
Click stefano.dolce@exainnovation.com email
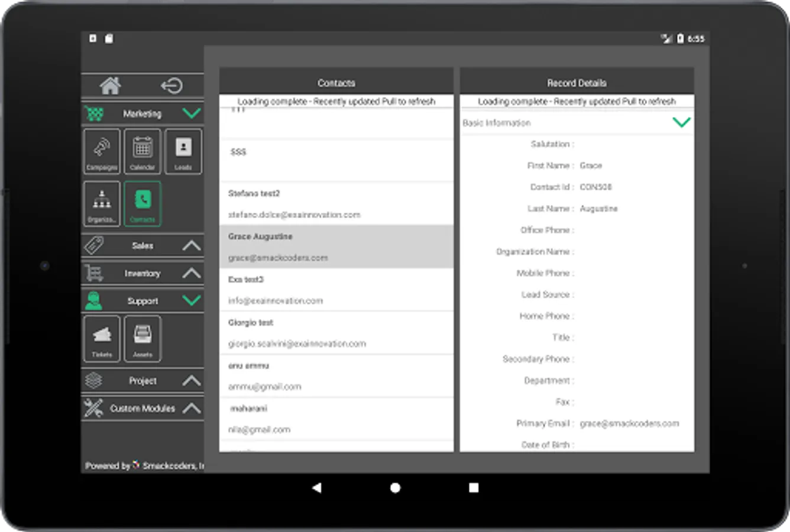point(294,215)
